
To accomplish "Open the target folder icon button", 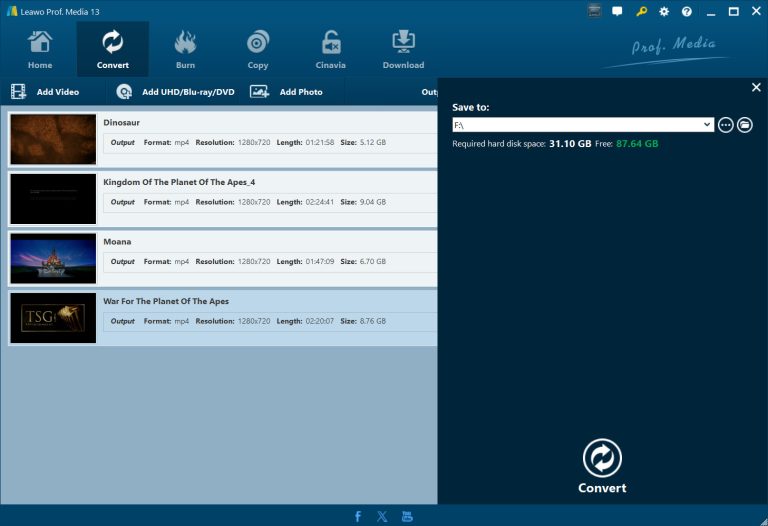I will tap(744, 125).
